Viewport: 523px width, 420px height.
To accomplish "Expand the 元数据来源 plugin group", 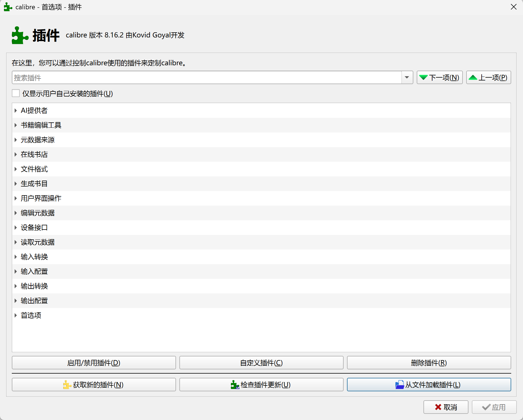I will pyautogui.click(x=16, y=140).
